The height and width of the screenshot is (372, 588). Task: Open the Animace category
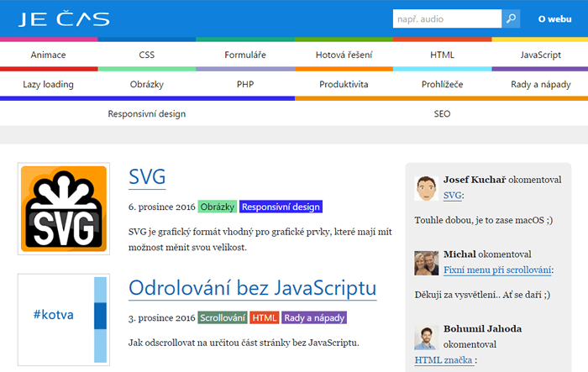click(x=49, y=55)
